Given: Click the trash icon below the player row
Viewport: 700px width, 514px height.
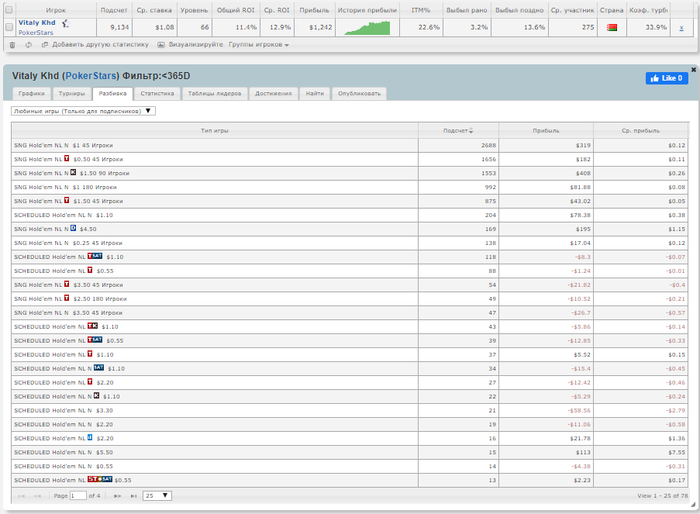Looking at the screenshot, I should point(12,45).
